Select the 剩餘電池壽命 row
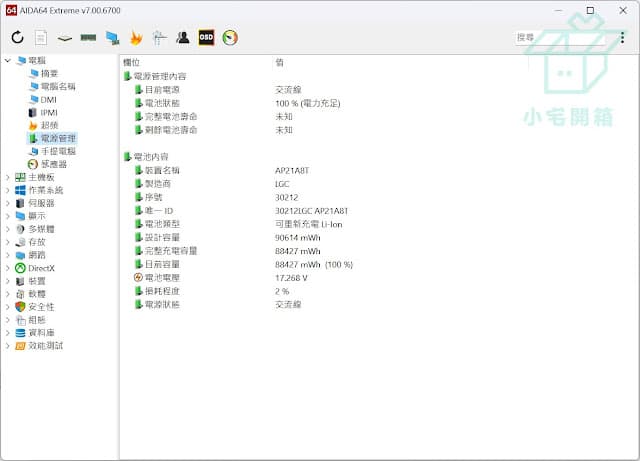The width and height of the screenshot is (640, 461). click(171, 130)
